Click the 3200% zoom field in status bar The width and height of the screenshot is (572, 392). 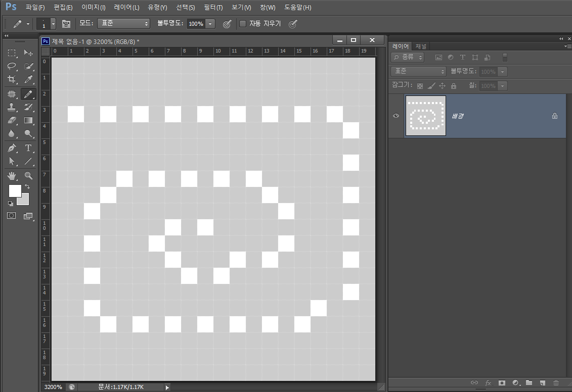[x=53, y=387]
